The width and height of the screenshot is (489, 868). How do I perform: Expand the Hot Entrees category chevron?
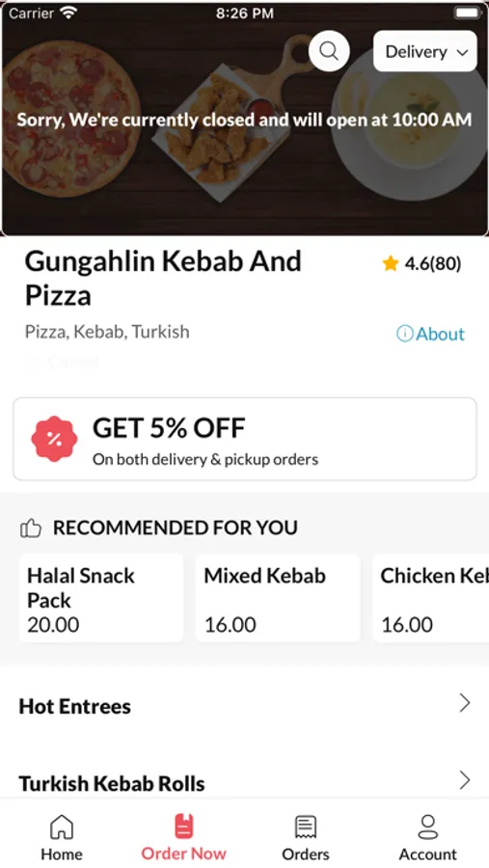tap(465, 703)
